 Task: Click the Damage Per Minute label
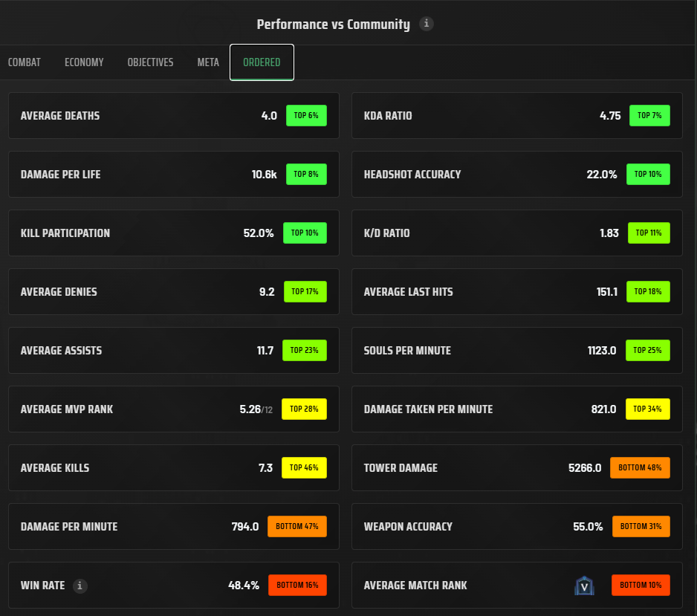[x=69, y=527]
